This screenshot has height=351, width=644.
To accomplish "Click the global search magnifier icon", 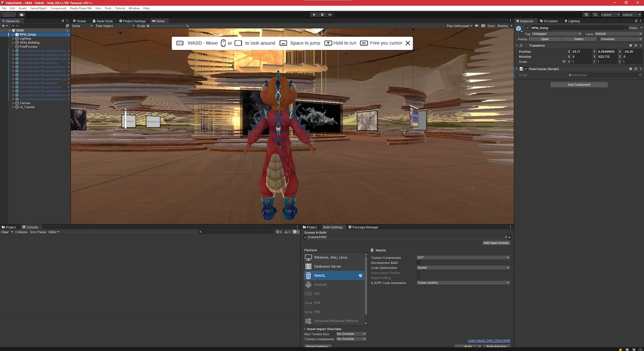I will (x=595, y=15).
